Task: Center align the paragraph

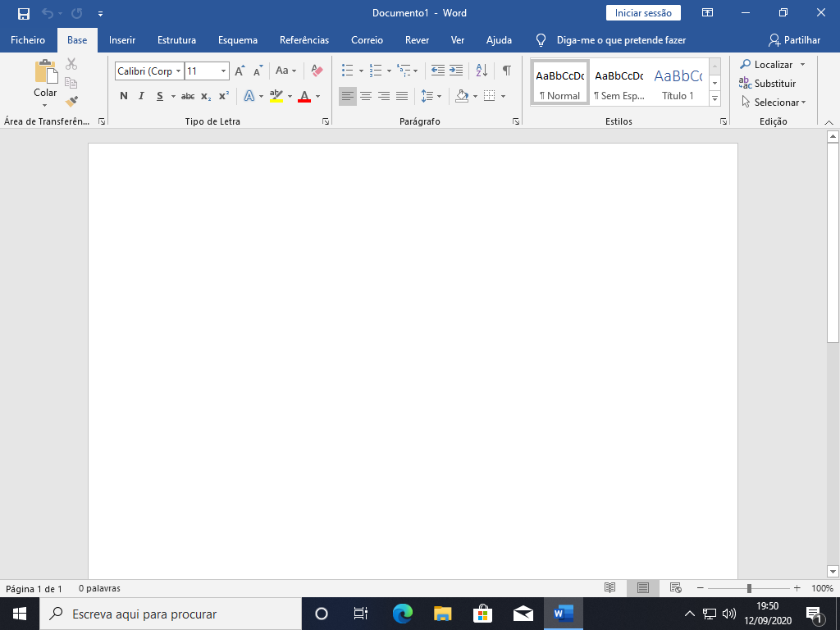Action: [366, 97]
